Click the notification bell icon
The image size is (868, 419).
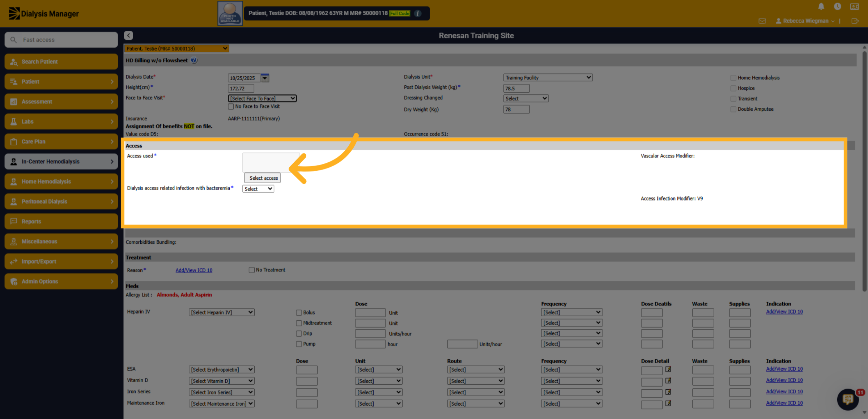tap(821, 7)
